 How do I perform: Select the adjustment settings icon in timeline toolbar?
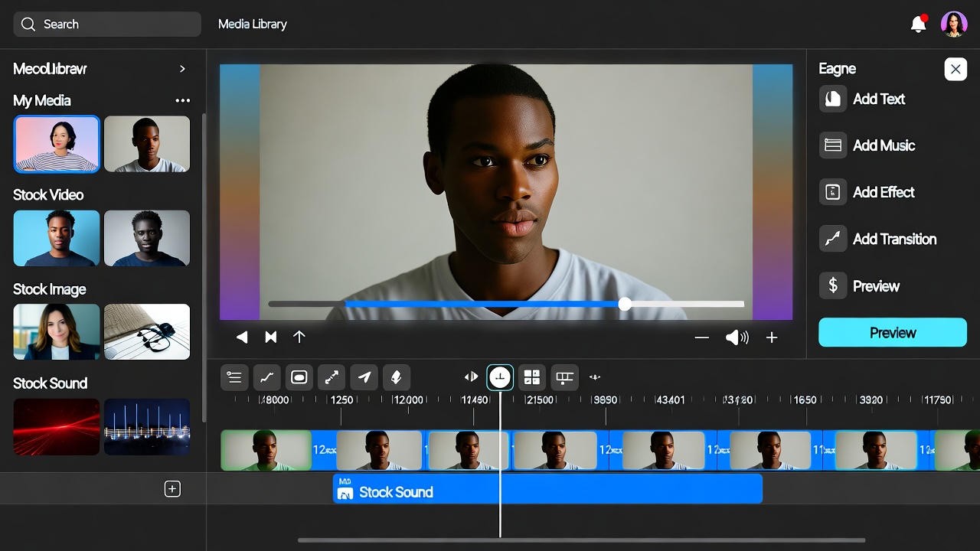click(234, 377)
